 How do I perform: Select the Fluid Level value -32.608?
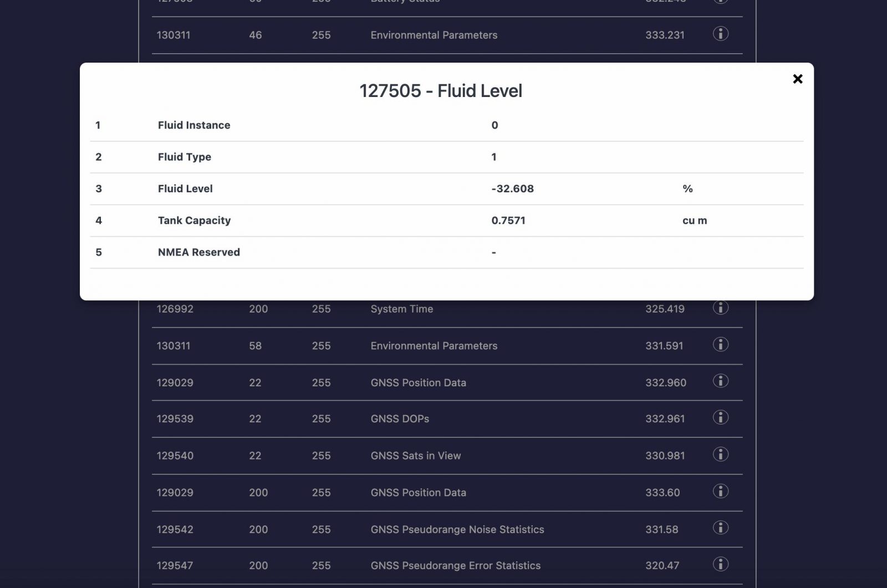(512, 188)
